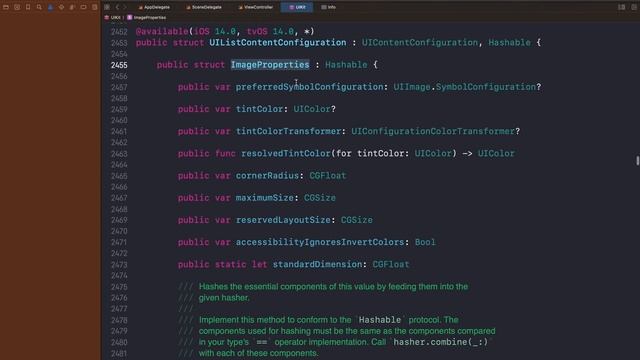This screenshot has height=360, width=640.
Task: Click tintColor property on line 2459
Action: click(x=259, y=109)
